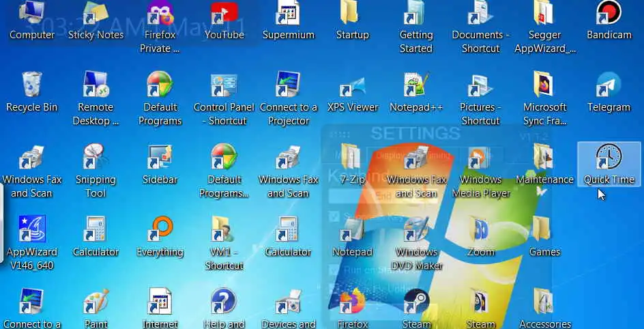Click the Internet shortcut icon
This screenshot has height=329, width=644.
coord(160,302)
